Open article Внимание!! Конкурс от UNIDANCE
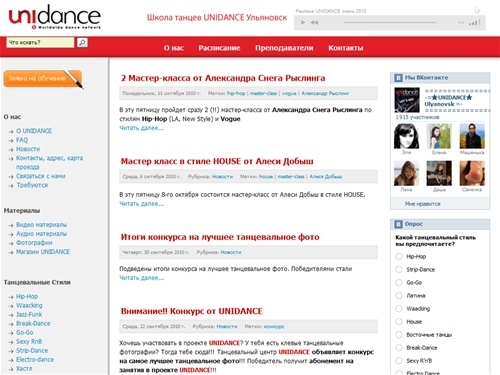 pos(192,311)
